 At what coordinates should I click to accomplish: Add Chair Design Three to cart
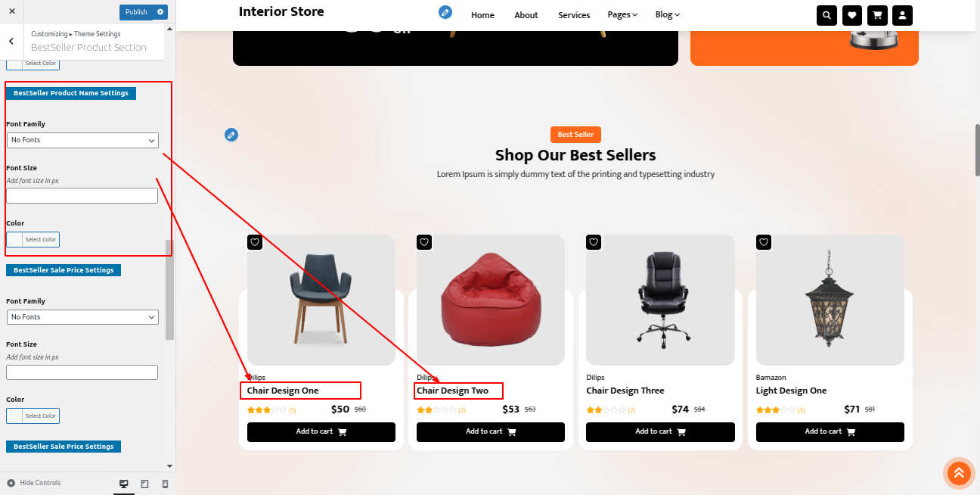660,432
